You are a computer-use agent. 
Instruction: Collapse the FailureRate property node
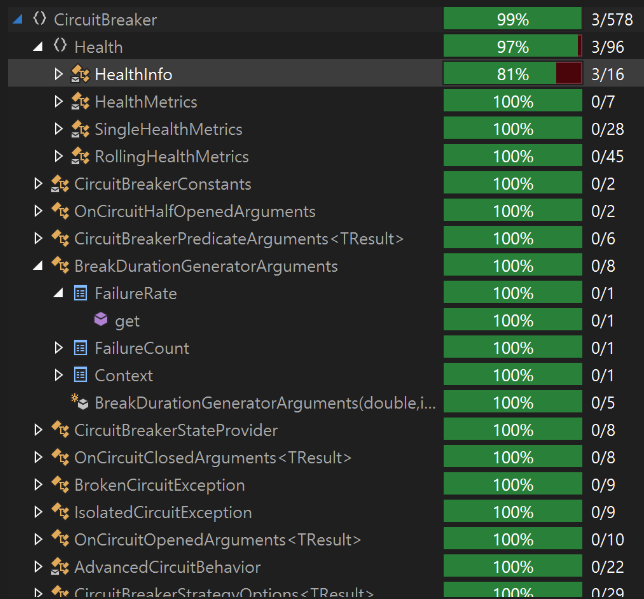pos(58,293)
